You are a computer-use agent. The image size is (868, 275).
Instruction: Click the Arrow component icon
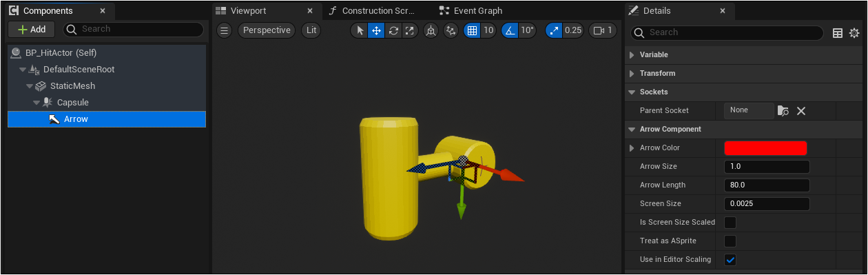54,119
